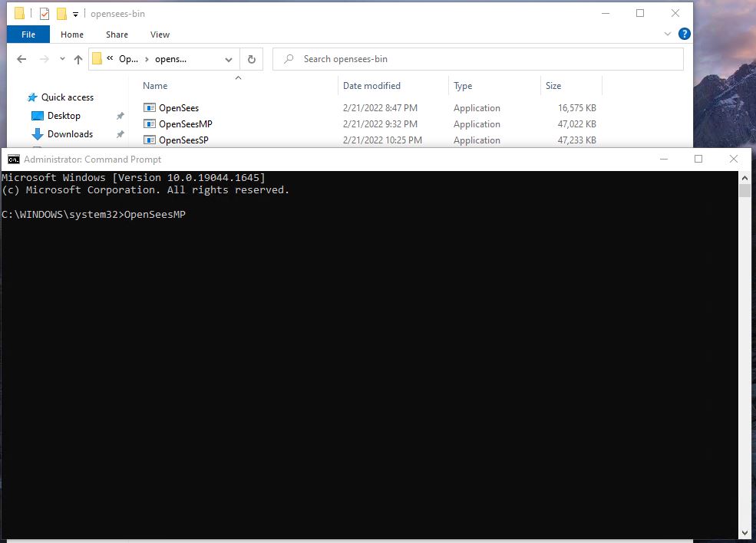Select the OpenSeesMP application file
The width and height of the screenshot is (756, 543).
(x=186, y=123)
